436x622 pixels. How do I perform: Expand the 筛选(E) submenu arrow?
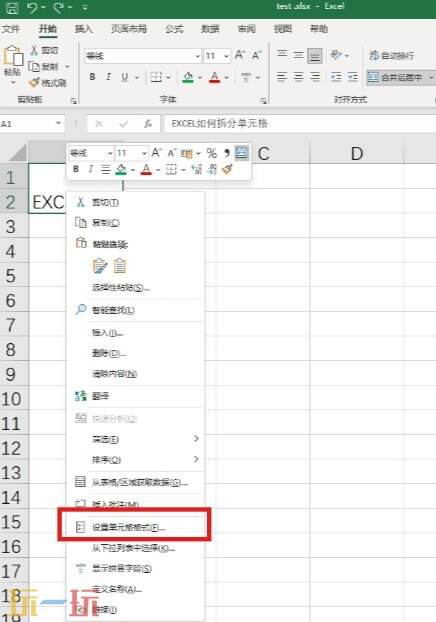196,438
